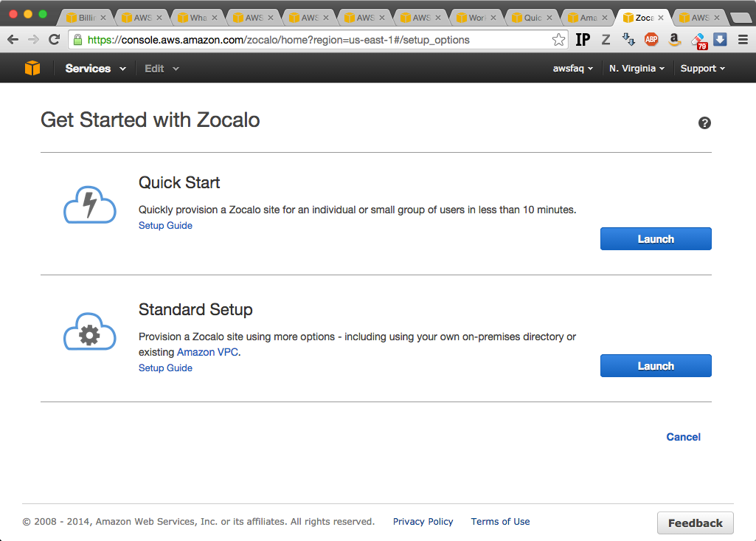Open the help question mark icon
Image resolution: width=756 pixels, height=541 pixels.
[x=704, y=123]
